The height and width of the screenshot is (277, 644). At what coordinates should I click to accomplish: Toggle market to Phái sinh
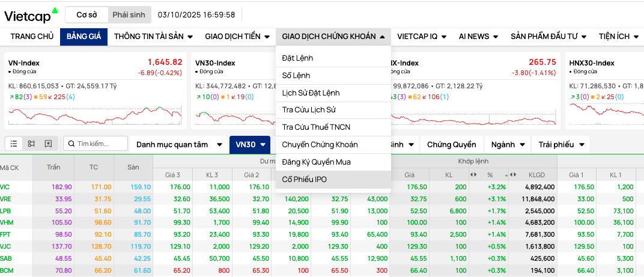click(129, 14)
